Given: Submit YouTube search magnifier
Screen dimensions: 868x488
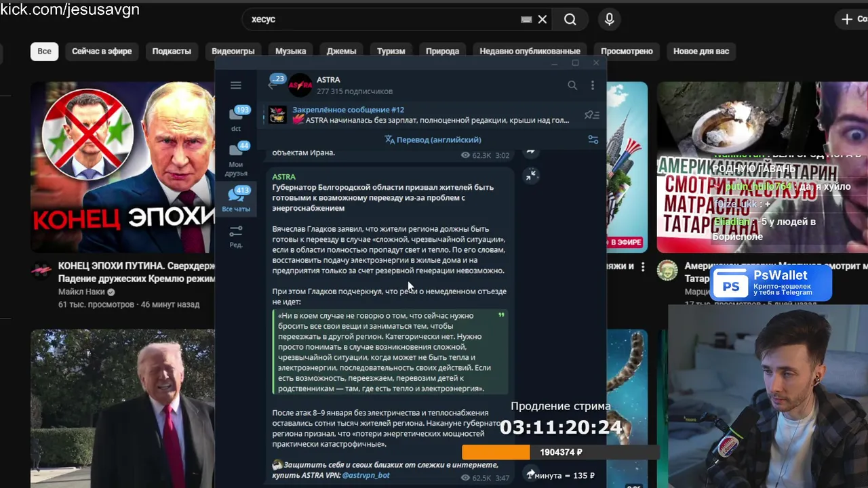Looking at the screenshot, I should [570, 20].
